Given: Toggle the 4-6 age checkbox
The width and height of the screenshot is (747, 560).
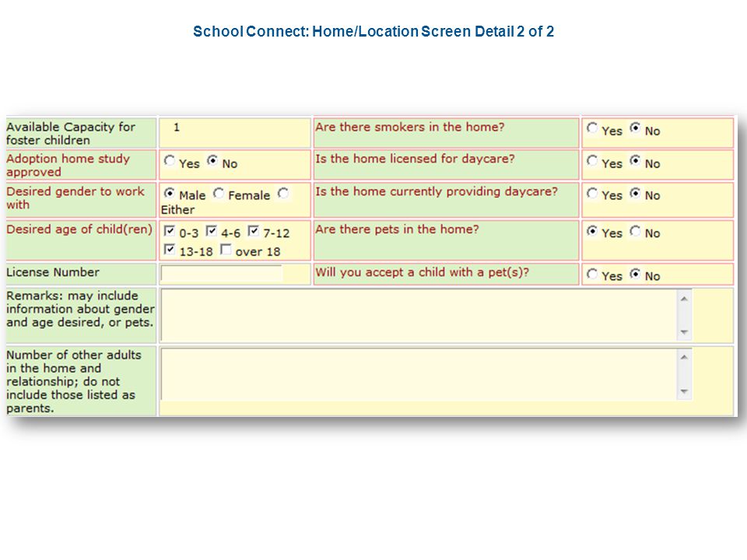Looking at the screenshot, I should coord(211,231).
